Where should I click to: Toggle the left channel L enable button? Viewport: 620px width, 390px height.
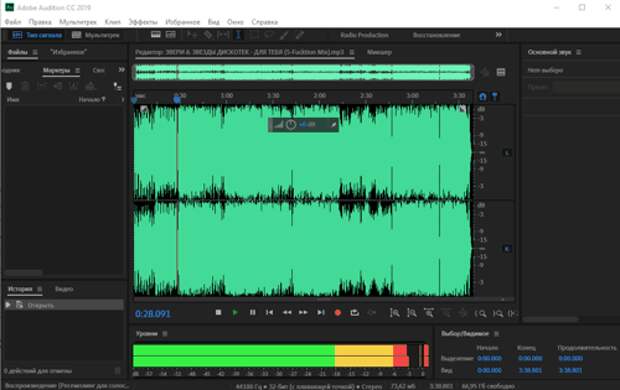(507, 153)
